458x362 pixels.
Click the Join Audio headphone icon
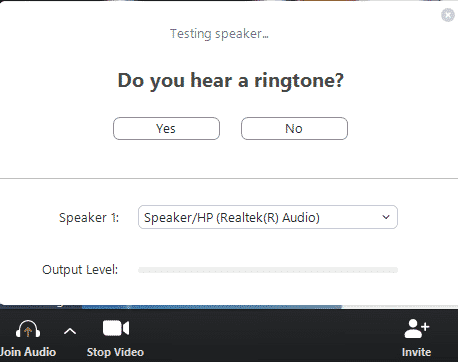28,329
